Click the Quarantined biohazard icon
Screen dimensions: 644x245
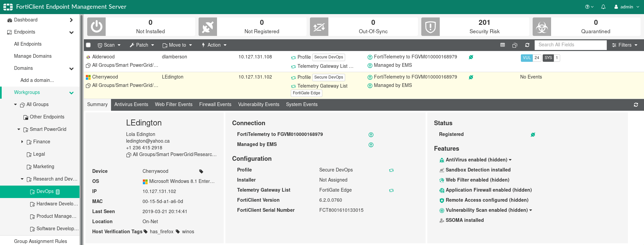click(542, 27)
